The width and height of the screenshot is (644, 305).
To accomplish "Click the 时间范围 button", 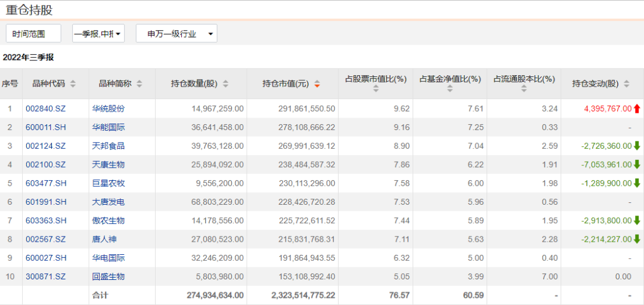I will coord(34,34).
